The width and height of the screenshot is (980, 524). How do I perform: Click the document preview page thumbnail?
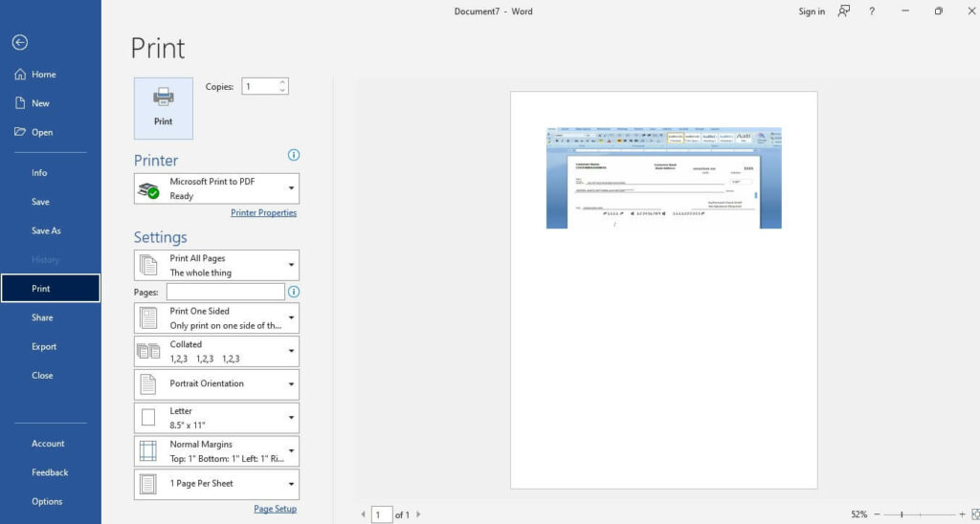coord(664,290)
